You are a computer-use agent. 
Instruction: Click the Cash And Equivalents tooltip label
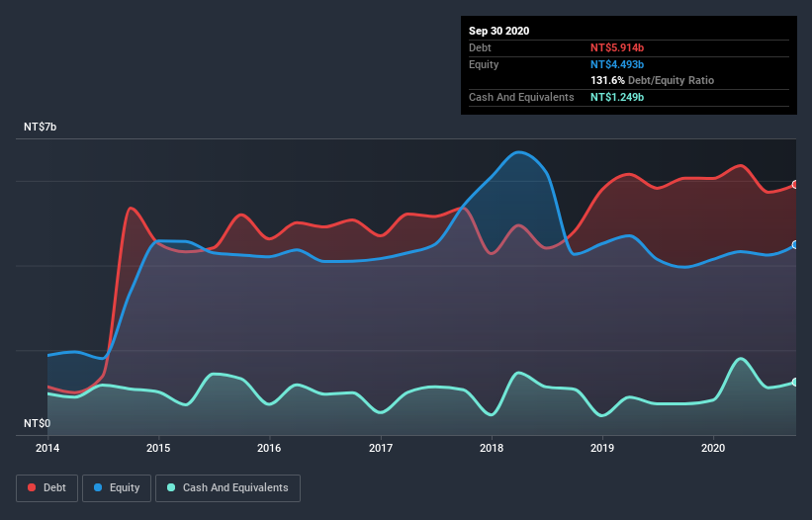click(x=521, y=97)
